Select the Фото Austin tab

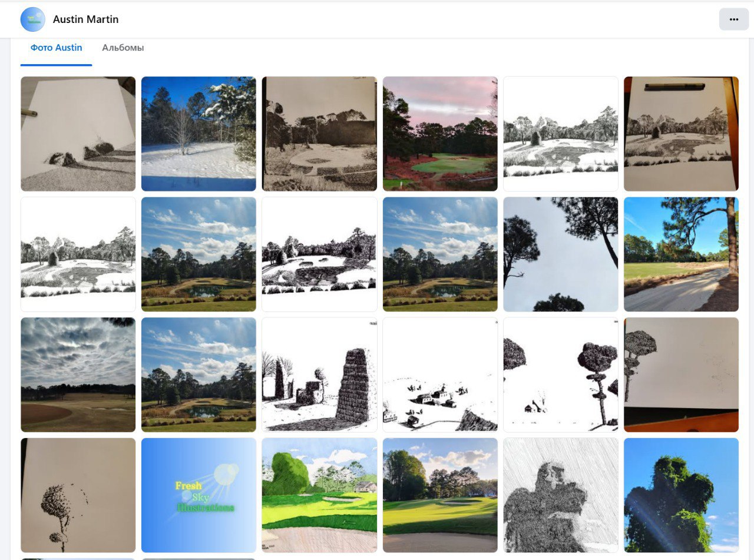tap(56, 48)
